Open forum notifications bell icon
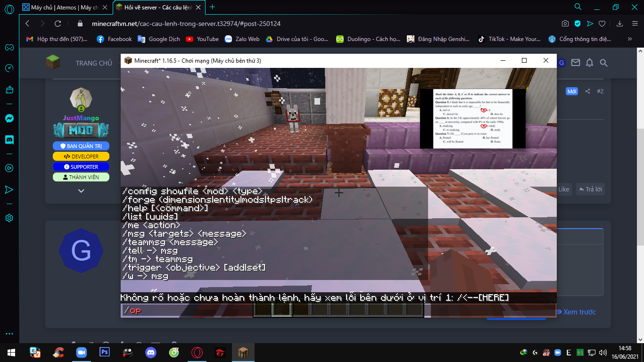This screenshot has height=362, width=644. (589, 63)
